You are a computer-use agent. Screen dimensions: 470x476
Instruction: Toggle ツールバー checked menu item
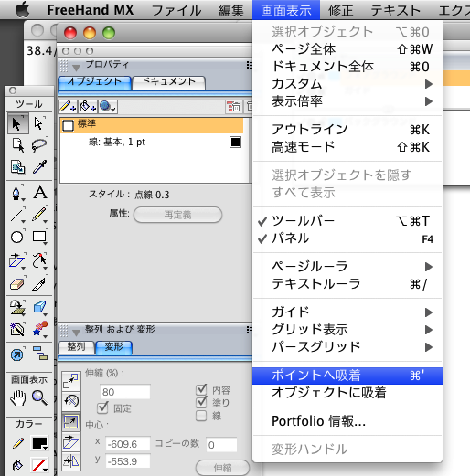point(347,221)
